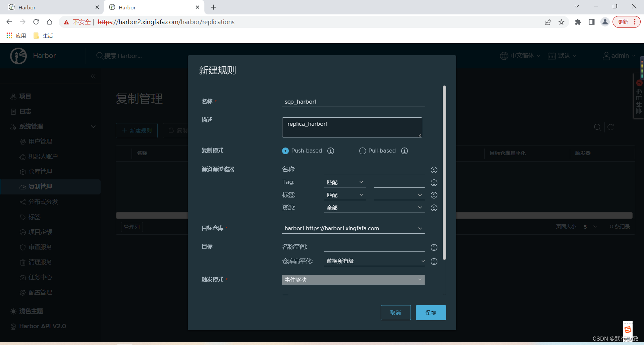Open the 生活 bookmark folder
The height and width of the screenshot is (345, 644).
click(43, 36)
